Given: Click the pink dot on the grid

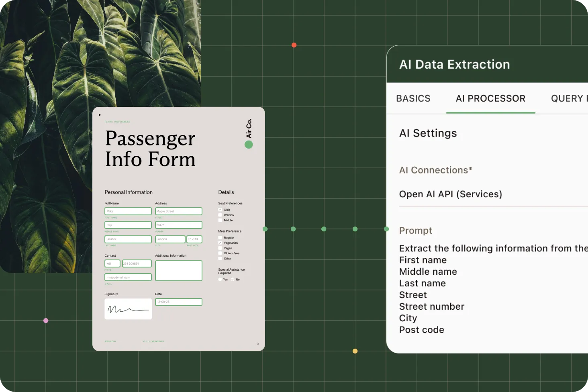Looking at the screenshot, I should click(46, 321).
